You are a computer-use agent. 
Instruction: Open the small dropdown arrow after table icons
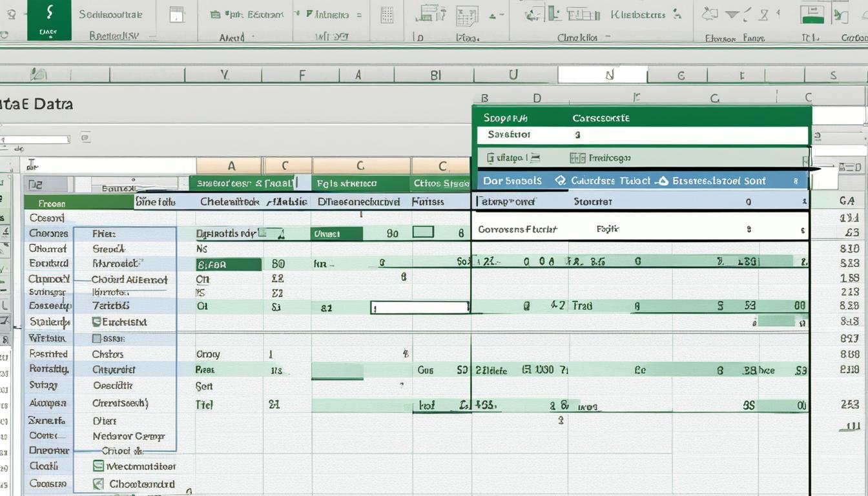pyautogui.click(x=495, y=15)
